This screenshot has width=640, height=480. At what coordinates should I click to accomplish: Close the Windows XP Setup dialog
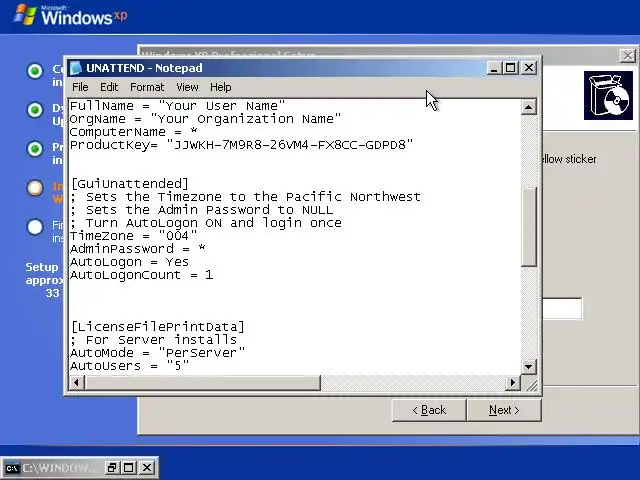(x=628, y=56)
